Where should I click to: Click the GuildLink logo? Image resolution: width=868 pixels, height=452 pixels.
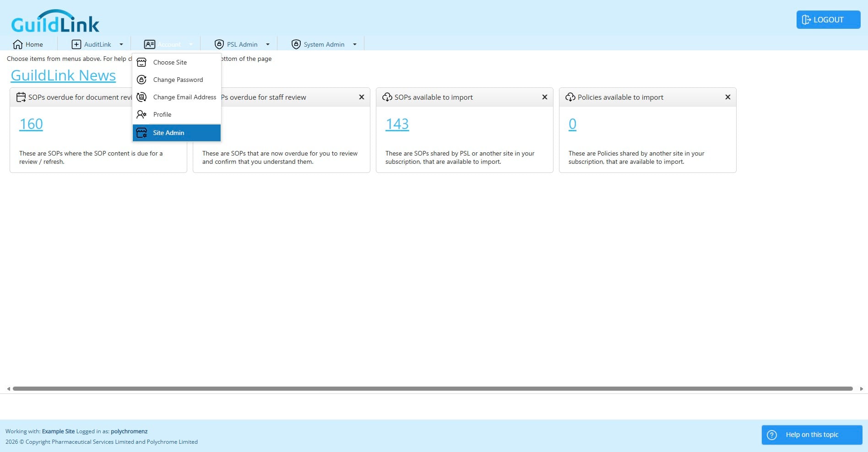[55, 22]
